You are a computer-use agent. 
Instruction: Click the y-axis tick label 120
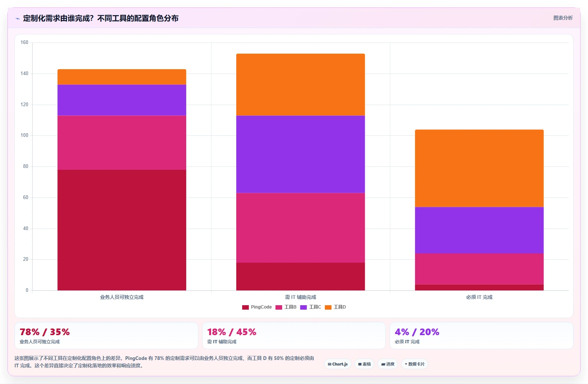[24, 105]
